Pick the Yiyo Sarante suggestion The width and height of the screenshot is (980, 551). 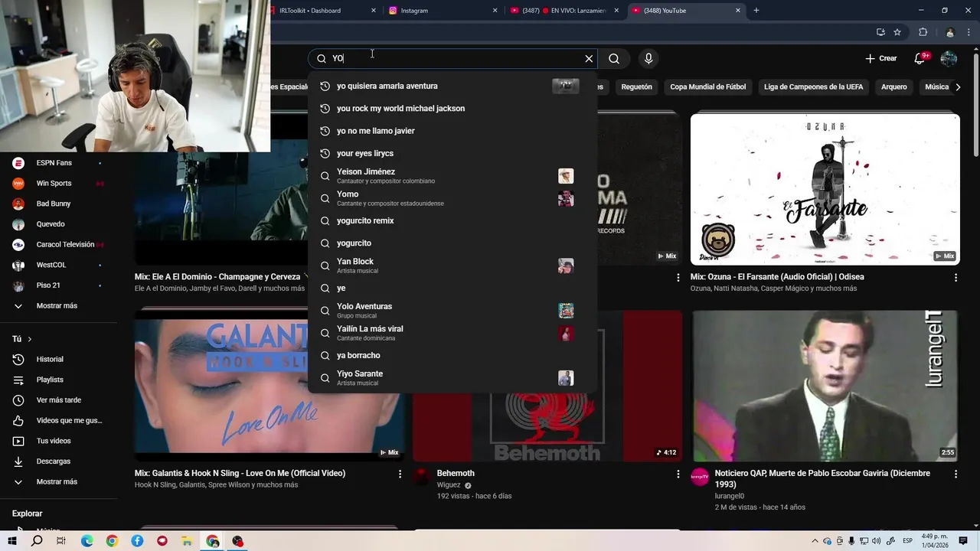(x=452, y=377)
